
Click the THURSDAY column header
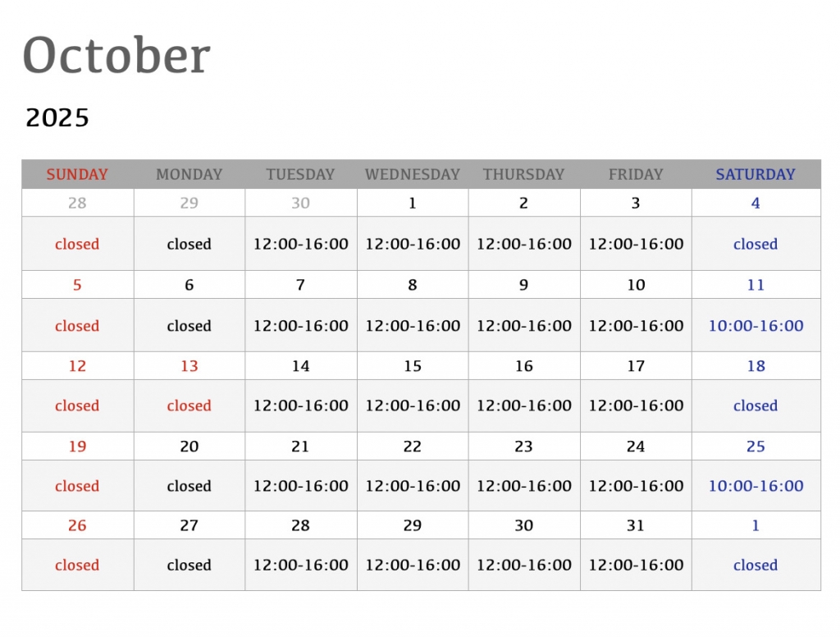(523, 174)
